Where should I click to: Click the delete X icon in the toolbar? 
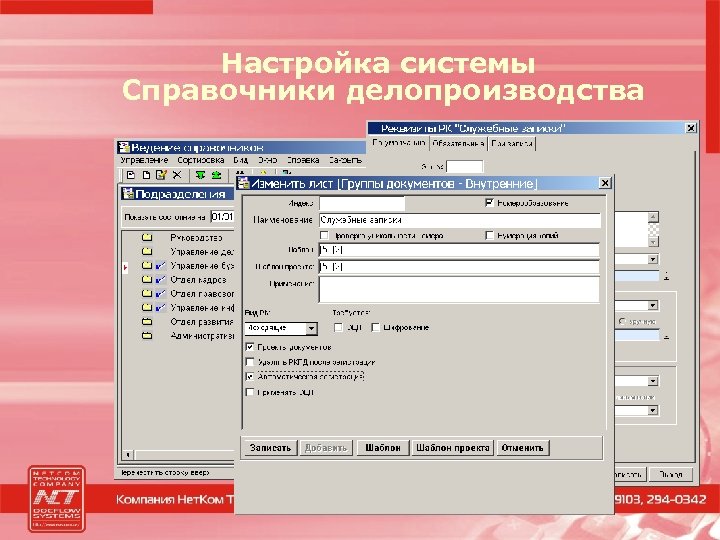click(177, 175)
